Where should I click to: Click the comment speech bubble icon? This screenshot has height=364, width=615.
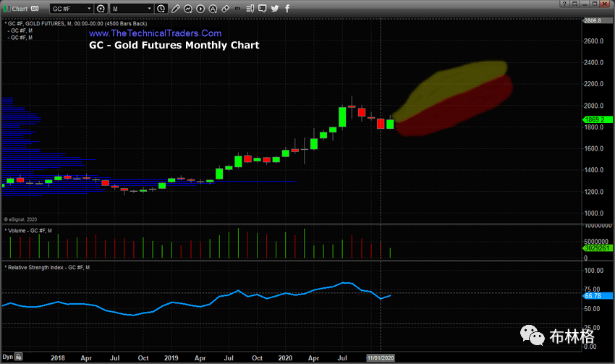(263, 9)
